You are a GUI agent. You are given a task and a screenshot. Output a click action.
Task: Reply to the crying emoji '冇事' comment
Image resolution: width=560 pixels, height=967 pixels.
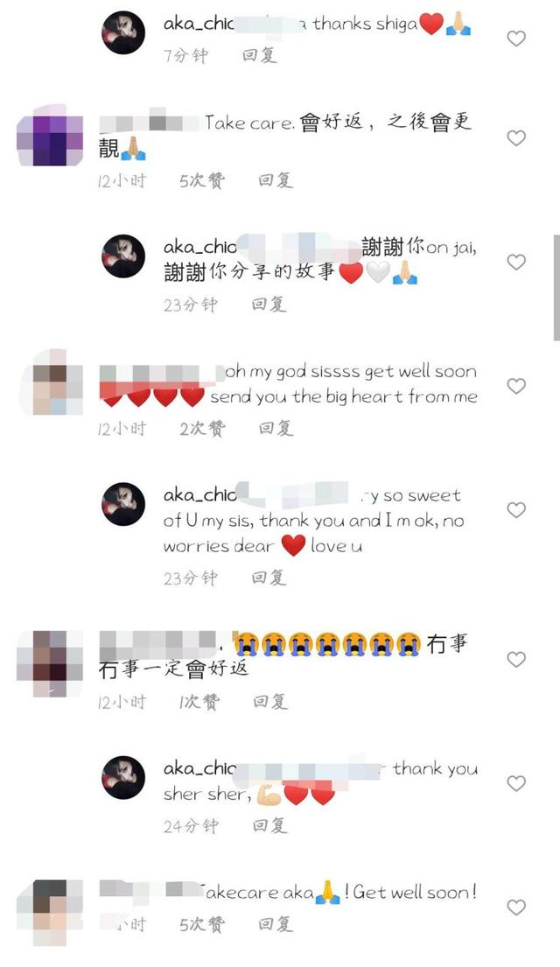click(x=270, y=701)
